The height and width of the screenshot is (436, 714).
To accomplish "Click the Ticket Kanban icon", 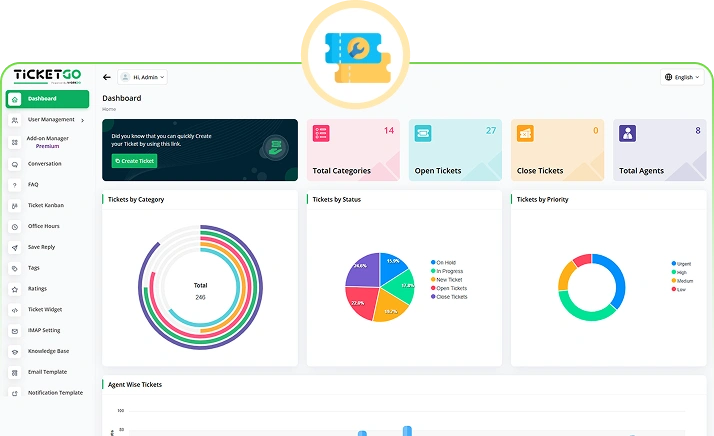I will click(15, 206).
